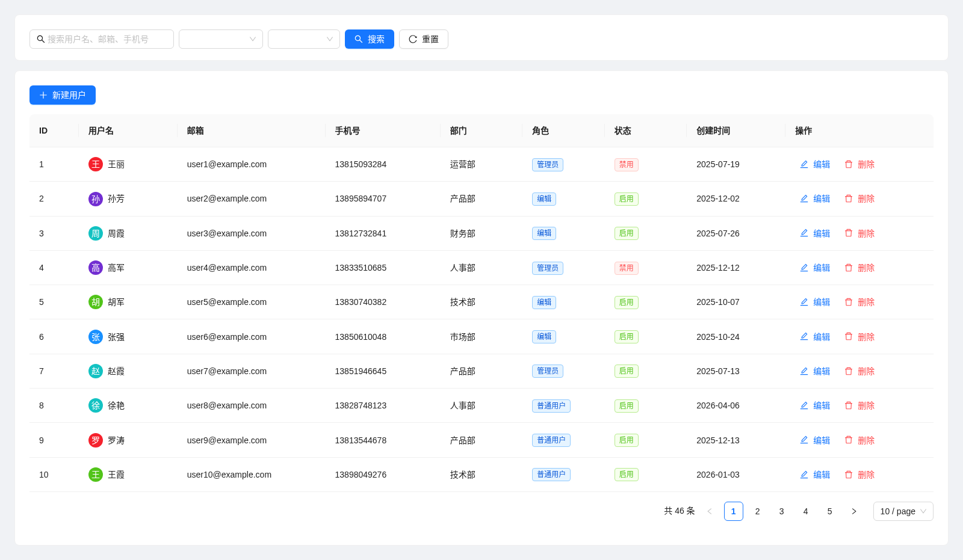
Task: Click the avatar icon for 赵霞
Action: pyautogui.click(x=96, y=371)
